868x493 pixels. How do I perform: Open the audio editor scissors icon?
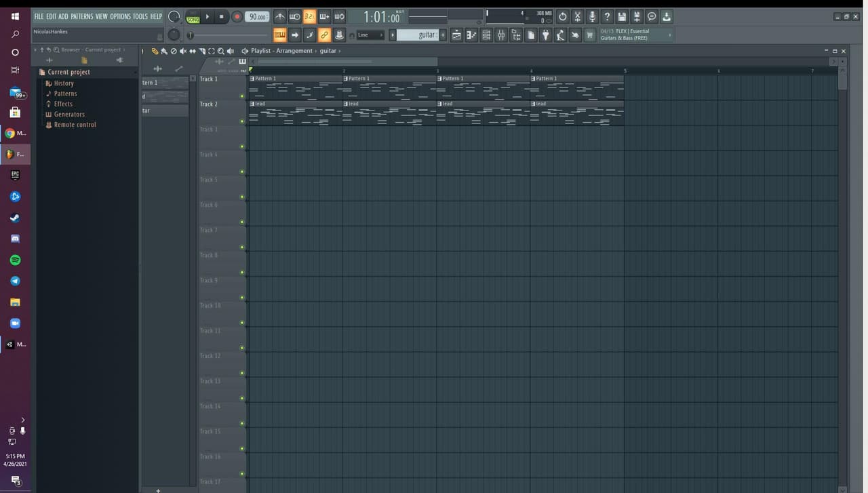577,16
